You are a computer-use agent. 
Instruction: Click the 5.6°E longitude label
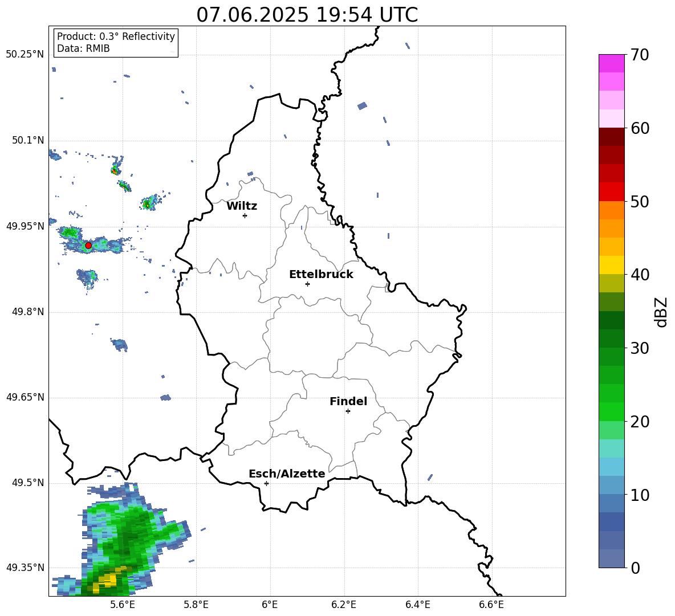123,605
